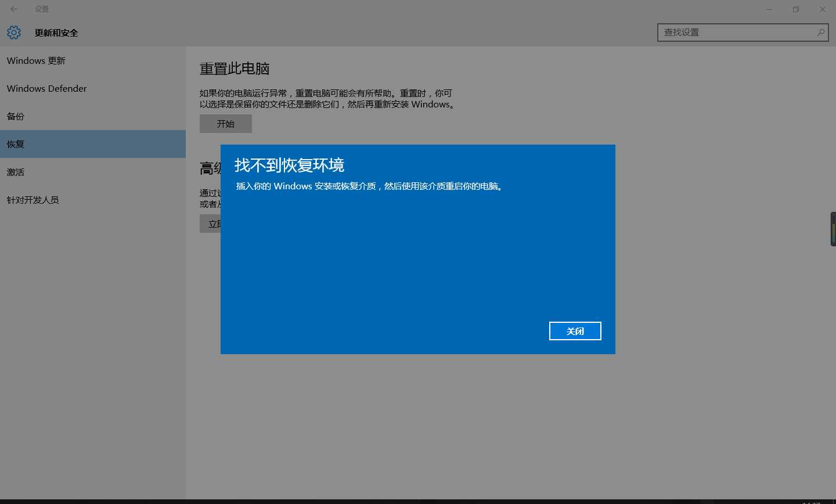The width and height of the screenshot is (836, 504).
Task: Select 恢复 in sidebar
Action: 93,144
